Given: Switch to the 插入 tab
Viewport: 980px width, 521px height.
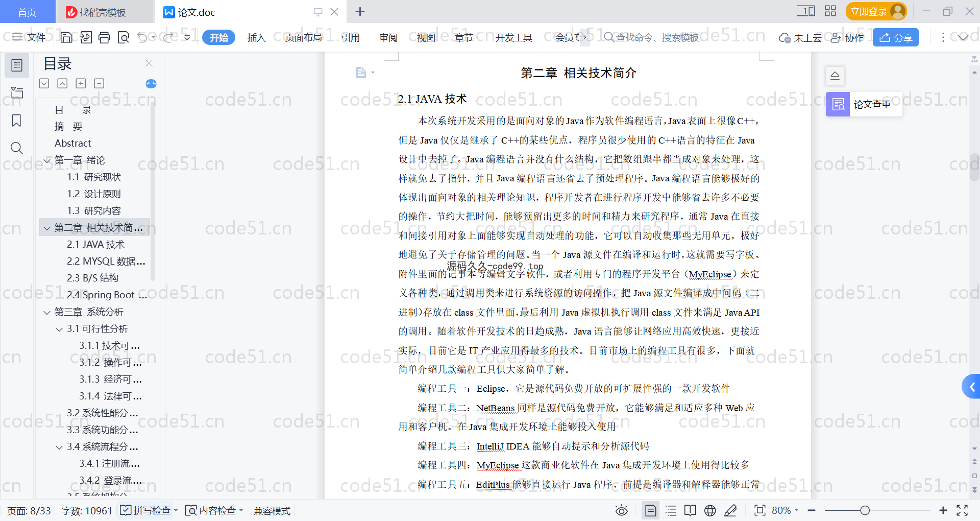Looking at the screenshot, I should point(256,37).
